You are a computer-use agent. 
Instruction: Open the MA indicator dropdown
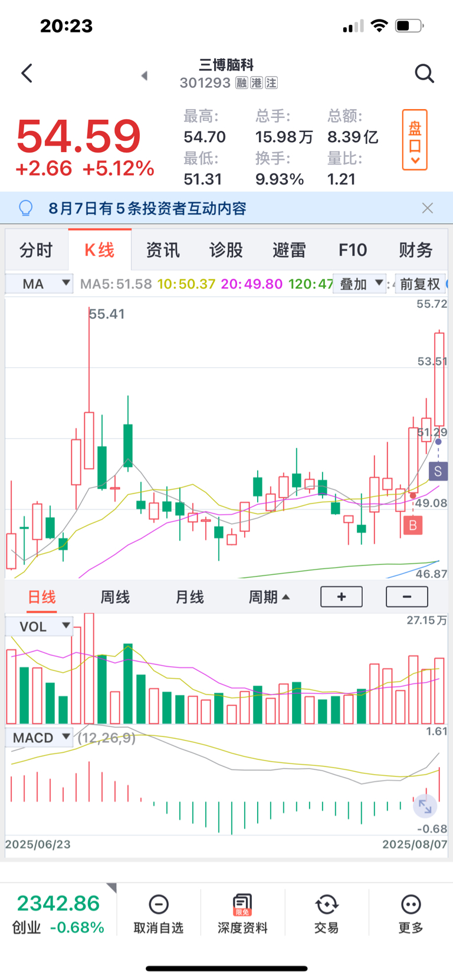click(x=40, y=284)
